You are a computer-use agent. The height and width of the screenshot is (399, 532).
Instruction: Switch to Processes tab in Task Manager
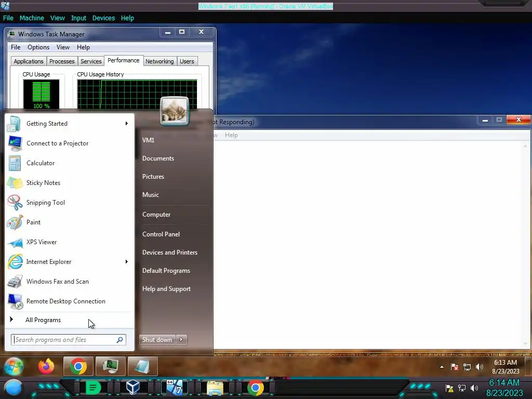pyautogui.click(x=62, y=61)
